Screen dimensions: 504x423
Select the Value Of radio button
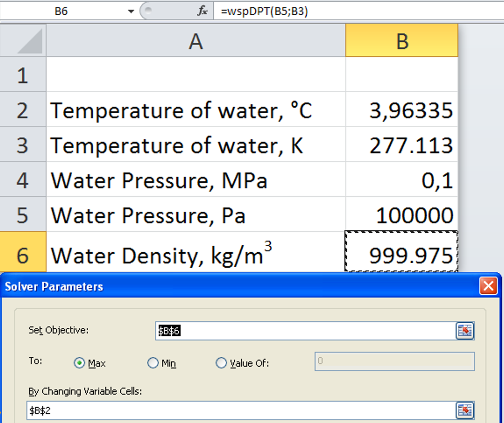click(221, 363)
